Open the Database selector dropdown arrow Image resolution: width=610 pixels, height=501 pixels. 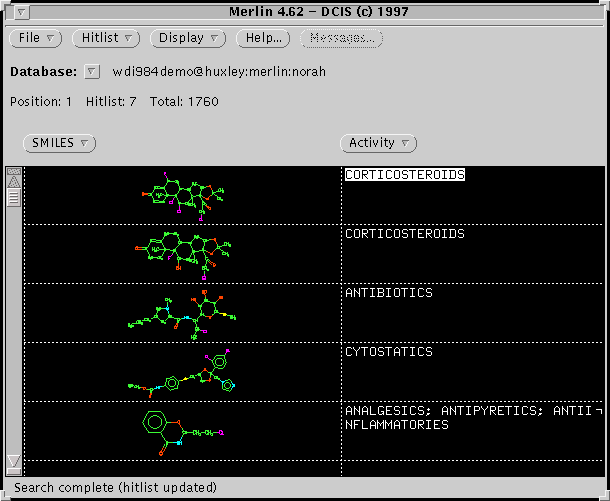click(x=92, y=72)
